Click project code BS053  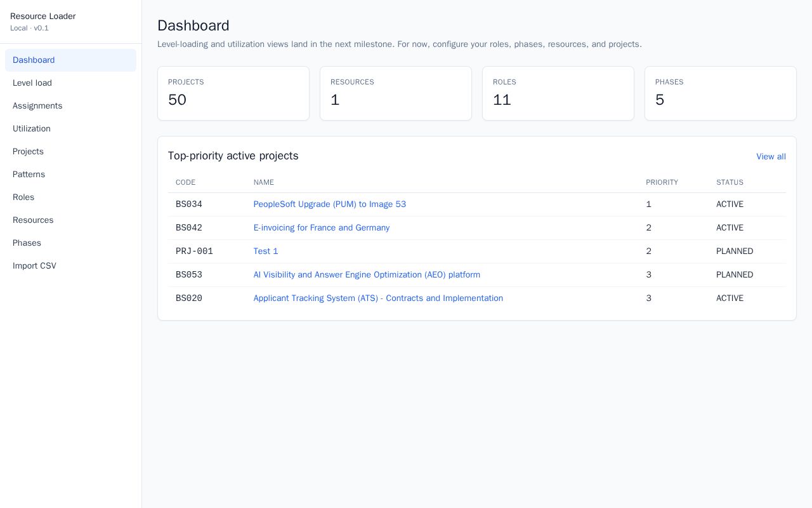pyautogui.click(x=189, y=275)
